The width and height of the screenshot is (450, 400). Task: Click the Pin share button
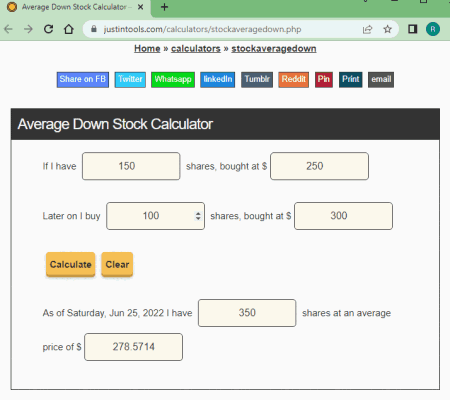[324, 80]
